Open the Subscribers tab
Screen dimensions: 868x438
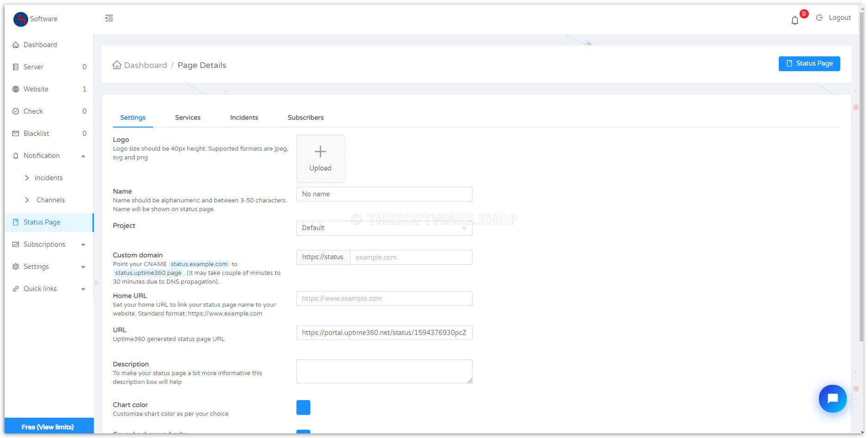point(305,117)
